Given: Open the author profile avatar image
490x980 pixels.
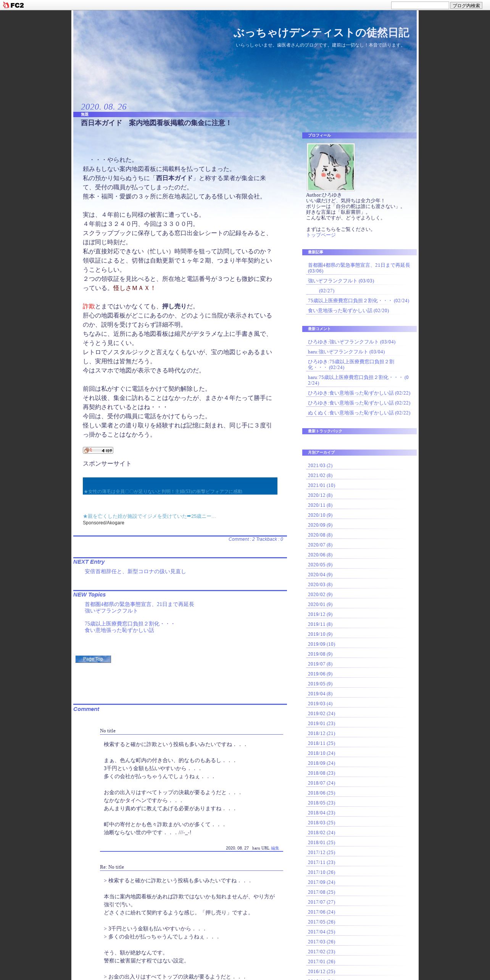Looking at the screenshot, I should [x=331, y=167].
